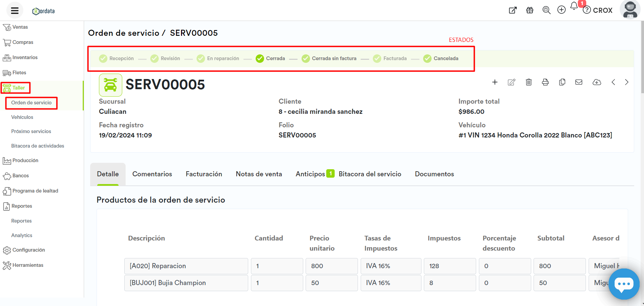644x306 pixels.
Task: Go to previous order with left chevron
Action: point(614,82)
